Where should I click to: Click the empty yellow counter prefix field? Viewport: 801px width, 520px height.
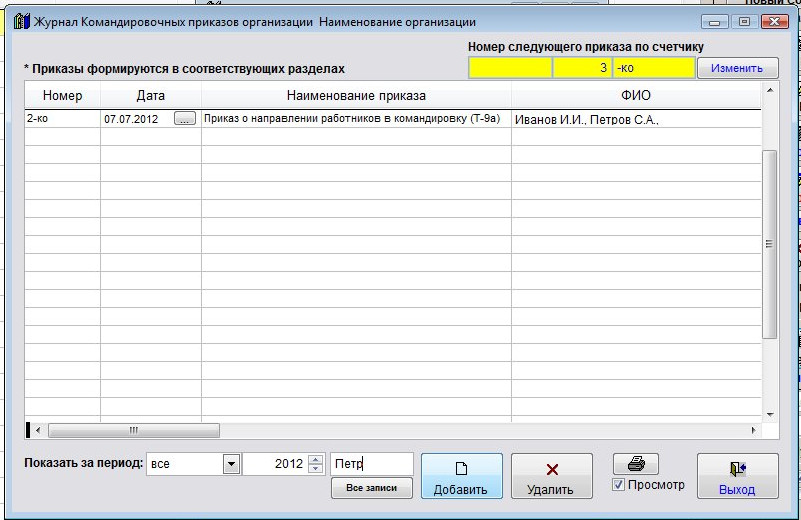[510, 68]
